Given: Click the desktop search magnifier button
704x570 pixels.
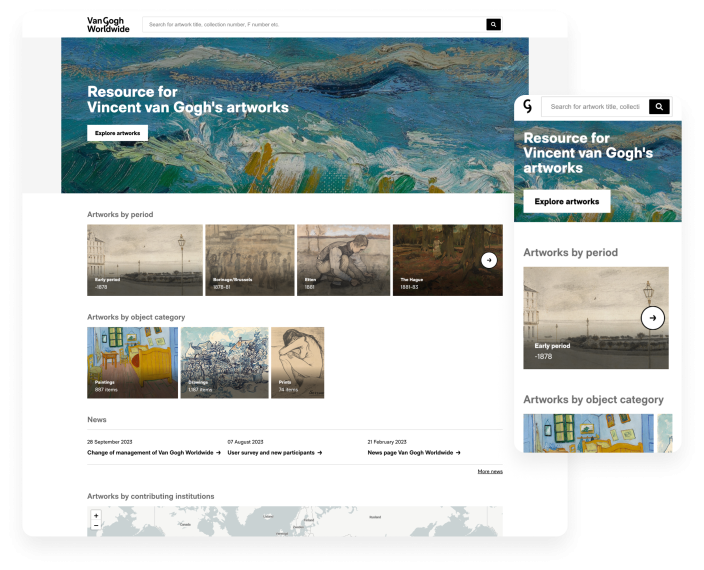Looking at the screenshot, I should [x=493, y=25].
